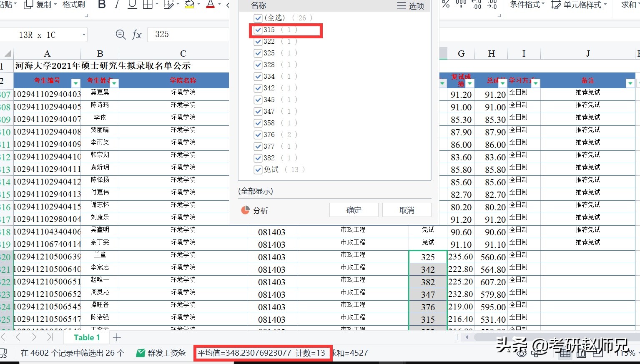Apply the Format Painter (格式刷)
The height and width of the screenshot is (364, 640).
point(73,5)
